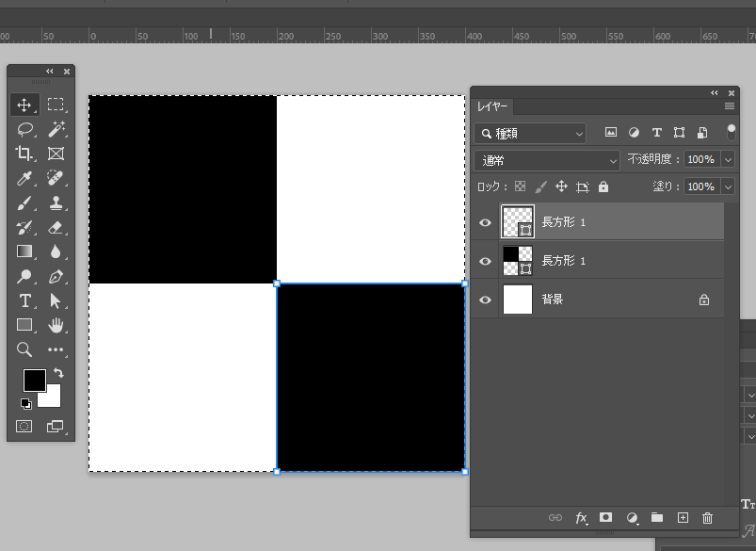The image size is (756, 551).
Task: Click the delete layer trash icon
Action: (708, 518)
